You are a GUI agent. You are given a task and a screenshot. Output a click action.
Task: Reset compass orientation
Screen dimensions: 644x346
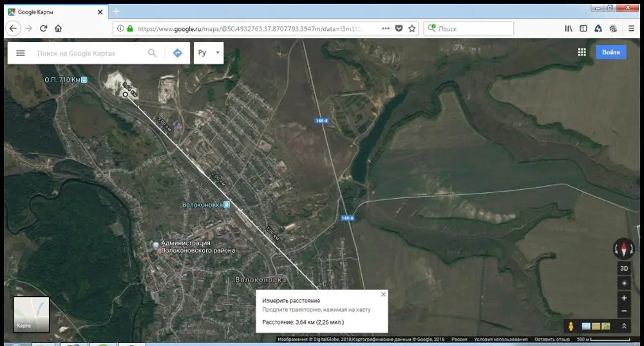point(624,248)
